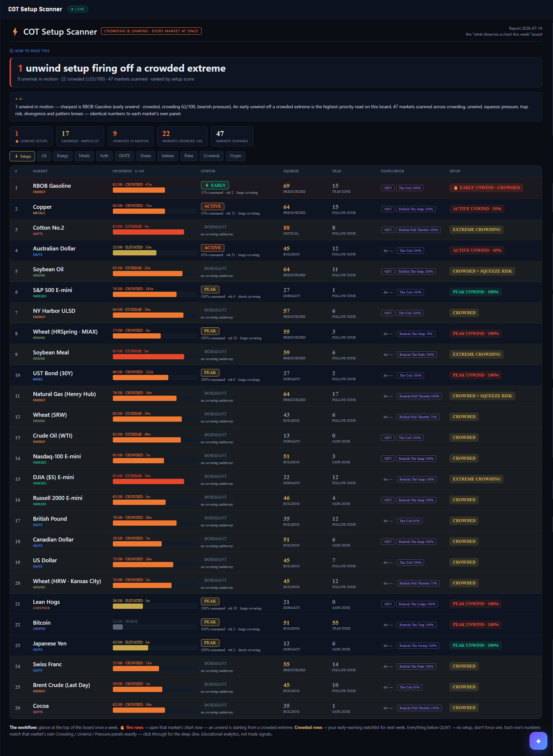Filter the table by the Energy tab
Image resolution: width=553 pixels, height=756 pixels.
click(x=63, y=156)
